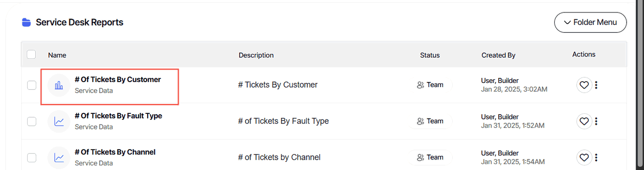
Task: Click bar chart icon for Tickets By Customer
Action: click(x=59, y=85)
